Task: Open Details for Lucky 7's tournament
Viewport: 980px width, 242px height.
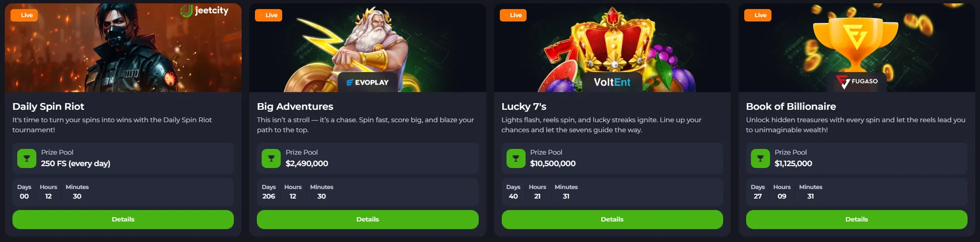Action: tap(612, 220)
